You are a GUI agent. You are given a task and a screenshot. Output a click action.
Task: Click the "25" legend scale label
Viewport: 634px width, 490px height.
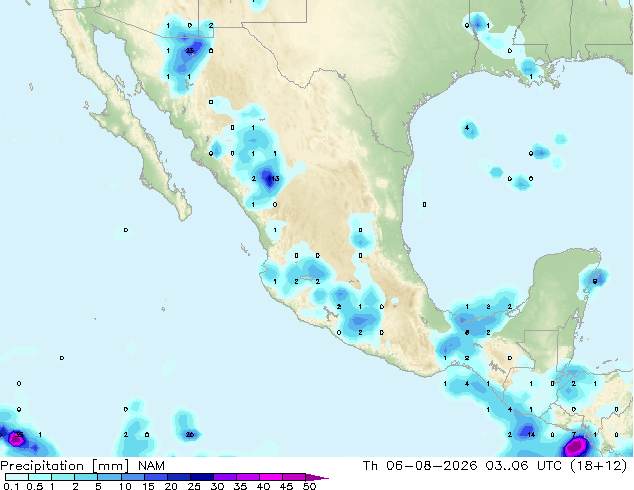point(194,486)
